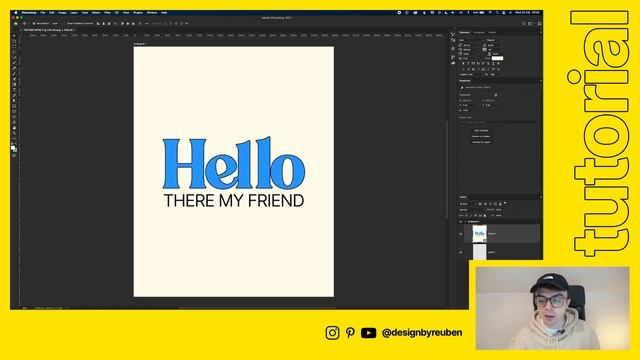
Task: Open layer Opacity dropdown arrow
Action: [504, 210]
